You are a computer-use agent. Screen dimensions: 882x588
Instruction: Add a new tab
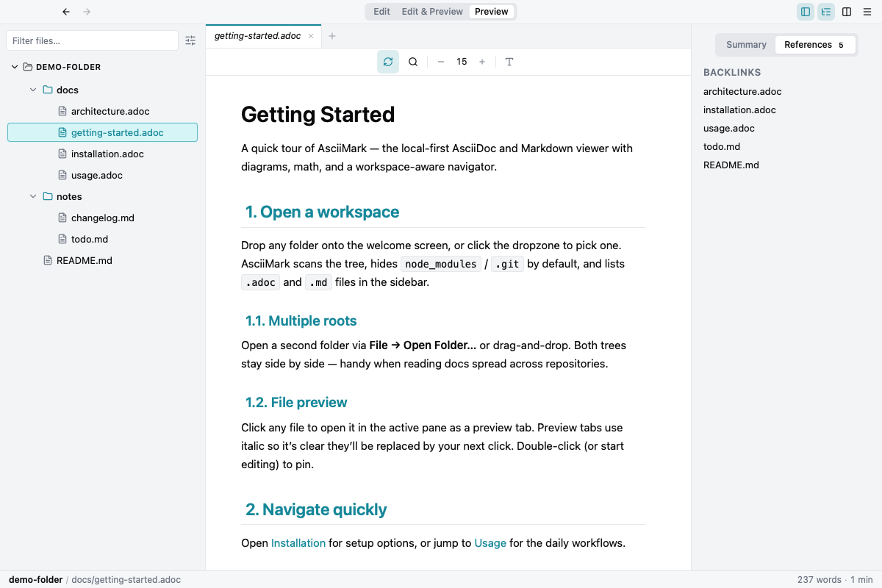coord(332,36)
